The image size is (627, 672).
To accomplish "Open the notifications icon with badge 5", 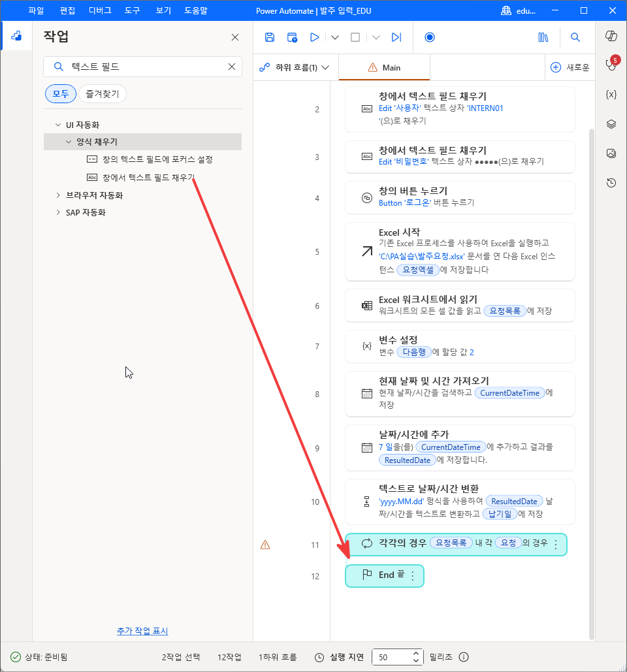I will 611,64.
